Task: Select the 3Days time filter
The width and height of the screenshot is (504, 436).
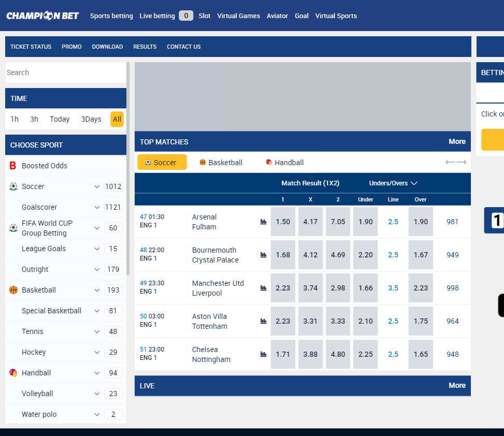Action: coord(91,119)
